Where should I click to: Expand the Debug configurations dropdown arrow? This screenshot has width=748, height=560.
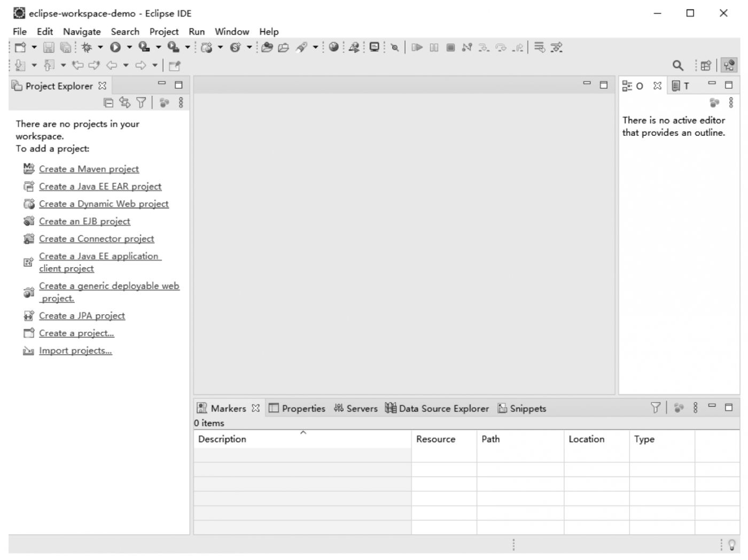tap(100, 47)
